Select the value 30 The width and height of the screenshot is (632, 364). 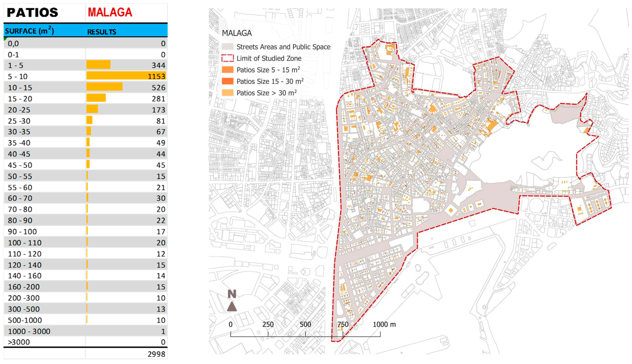(161, 198)
